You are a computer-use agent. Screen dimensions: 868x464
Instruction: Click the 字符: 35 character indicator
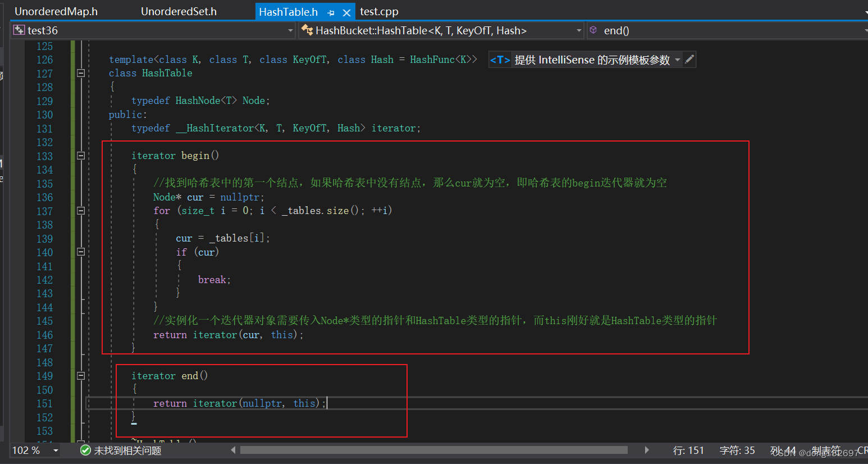[x=737, y=451]
